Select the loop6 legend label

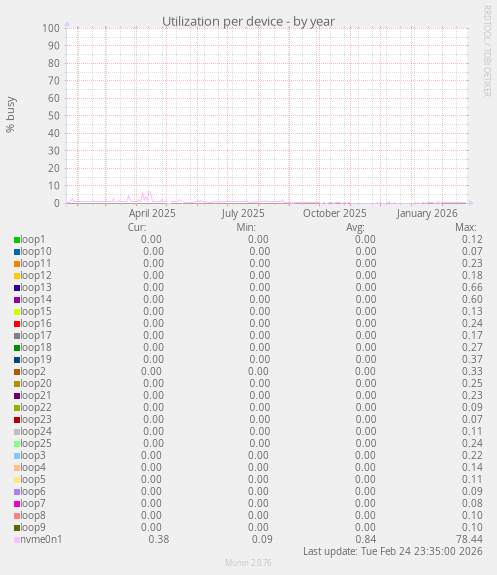tap(33, 492)
